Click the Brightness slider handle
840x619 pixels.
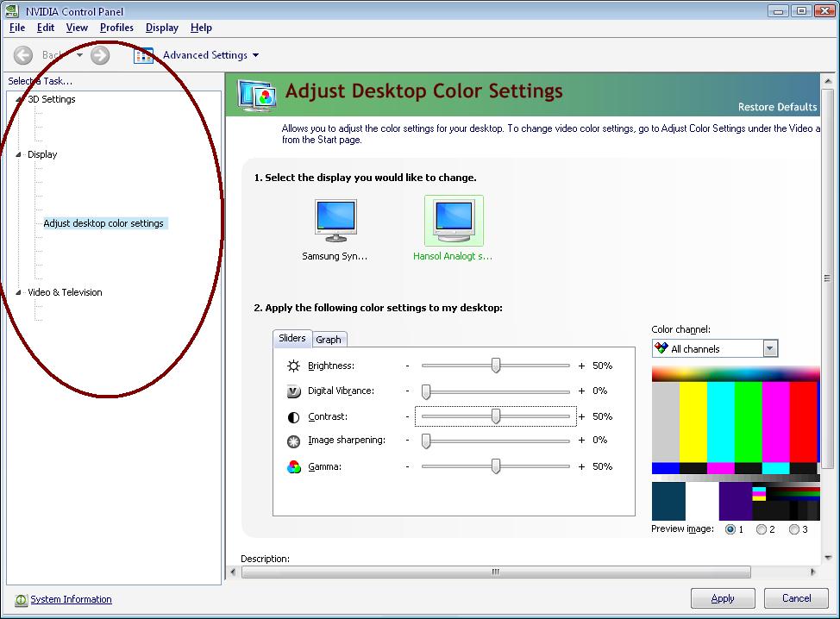[x=496, y=366]
